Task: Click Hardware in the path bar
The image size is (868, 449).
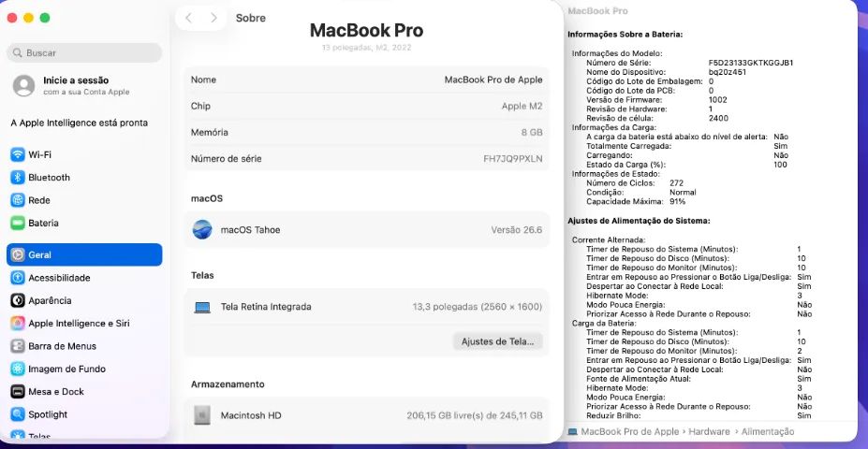Action: pyautogui.click(x=709, y=431)
